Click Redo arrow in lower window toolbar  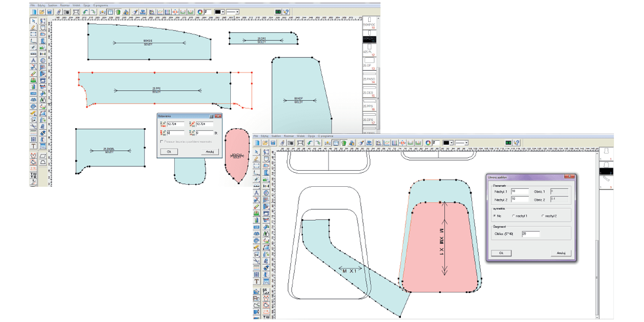(317, 143)
